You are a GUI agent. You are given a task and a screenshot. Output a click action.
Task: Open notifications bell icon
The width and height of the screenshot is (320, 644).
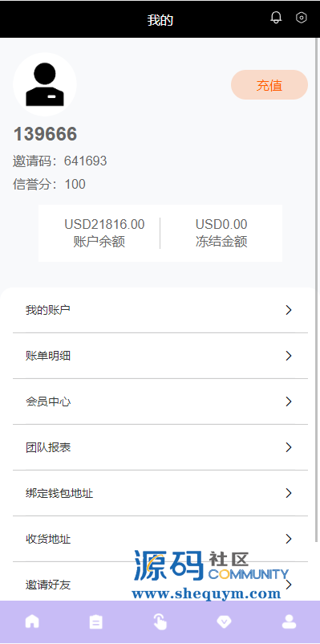coord(276,18)
